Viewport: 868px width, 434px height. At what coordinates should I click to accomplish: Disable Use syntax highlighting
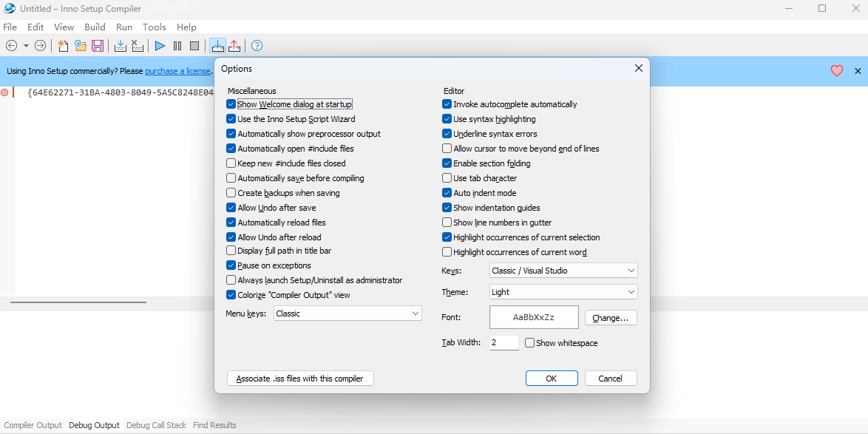point(447,119)
